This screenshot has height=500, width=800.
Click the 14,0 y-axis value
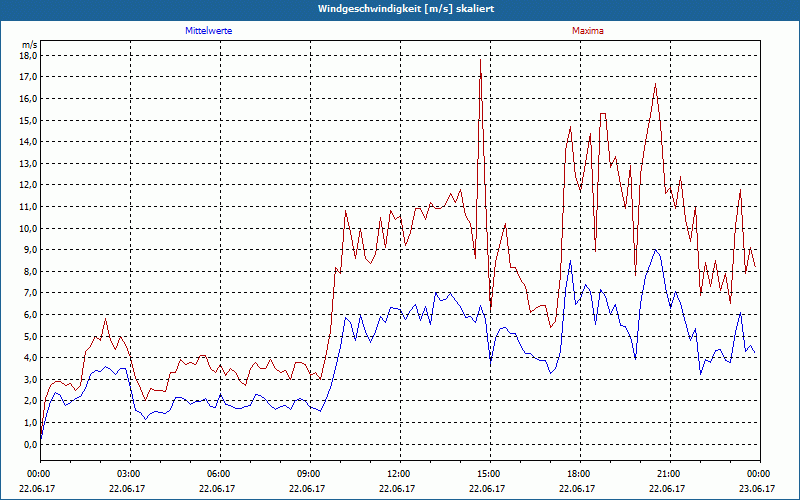(29, 141)
